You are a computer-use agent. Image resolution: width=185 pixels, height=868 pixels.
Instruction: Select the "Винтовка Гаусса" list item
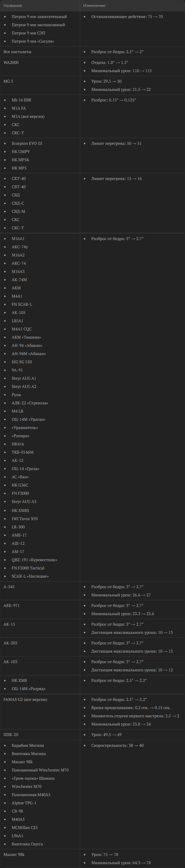click(x=27, y=844)
